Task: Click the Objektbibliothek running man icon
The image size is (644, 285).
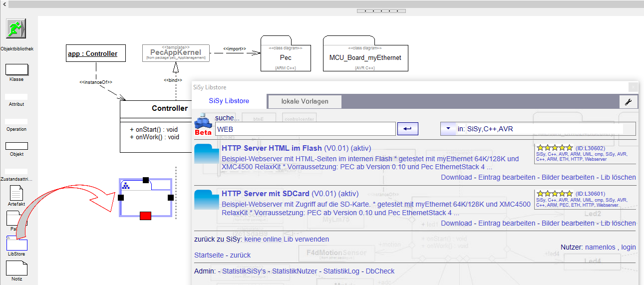Action: click(x=16, y=29)
